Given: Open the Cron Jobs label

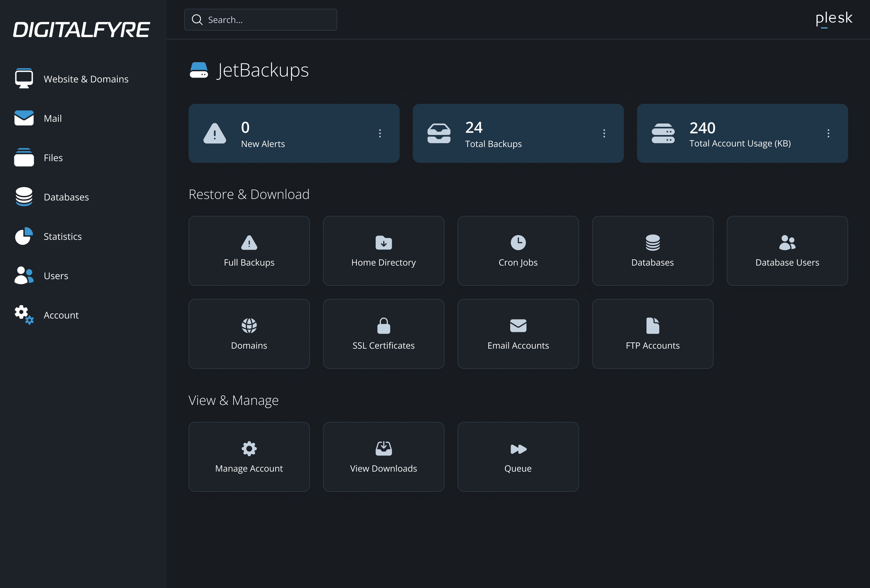Looking at the screenshot, I should coord(518,262).
